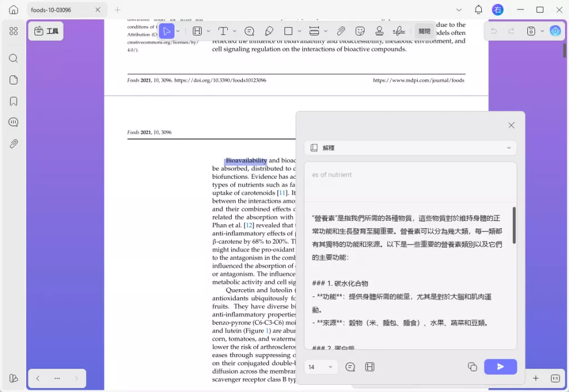The image size is (569, 392).
Task: Expand the measure tool dropdown arrow
Action: coord(326,31)
